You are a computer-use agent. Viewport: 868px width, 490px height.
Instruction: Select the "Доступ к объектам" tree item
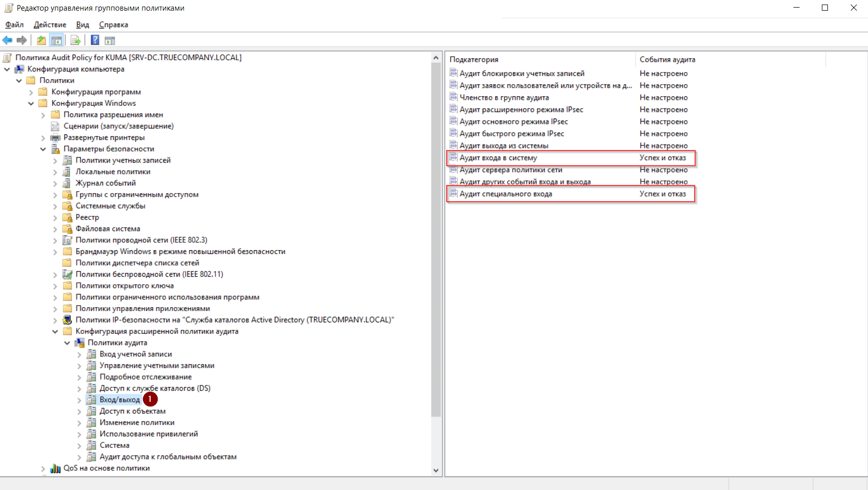pos(132,411)
